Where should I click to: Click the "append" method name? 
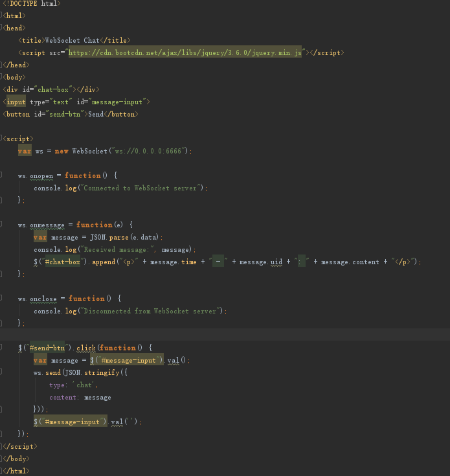click(x=104, y=262)
